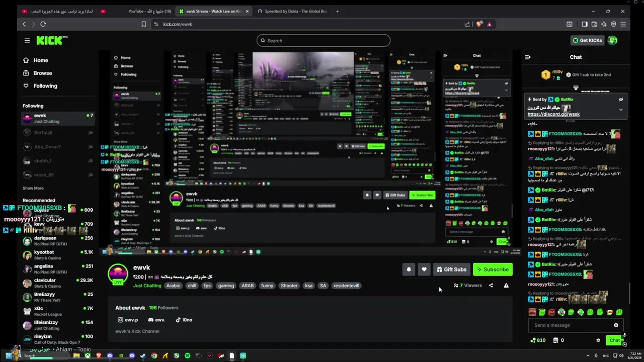Click the Subscribe button
The height and width of the screenshot is (362, 644).
(x=493, y=269)
